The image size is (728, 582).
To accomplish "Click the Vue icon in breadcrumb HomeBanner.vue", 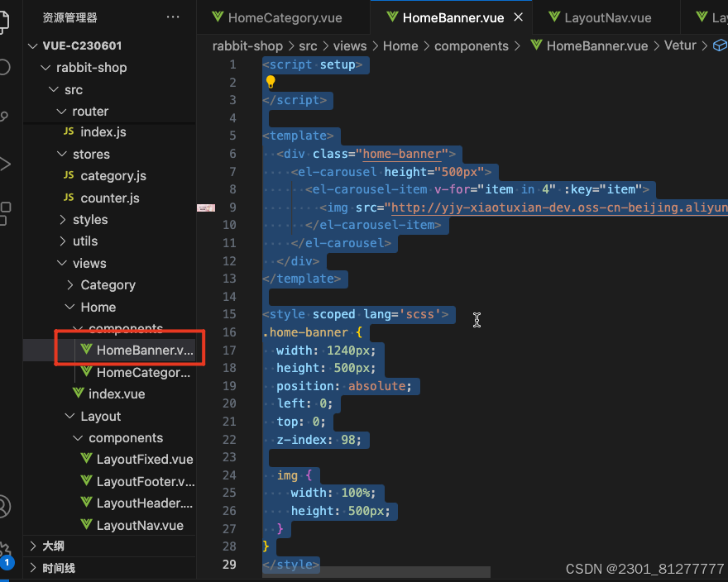I will [x=537, y=45].
